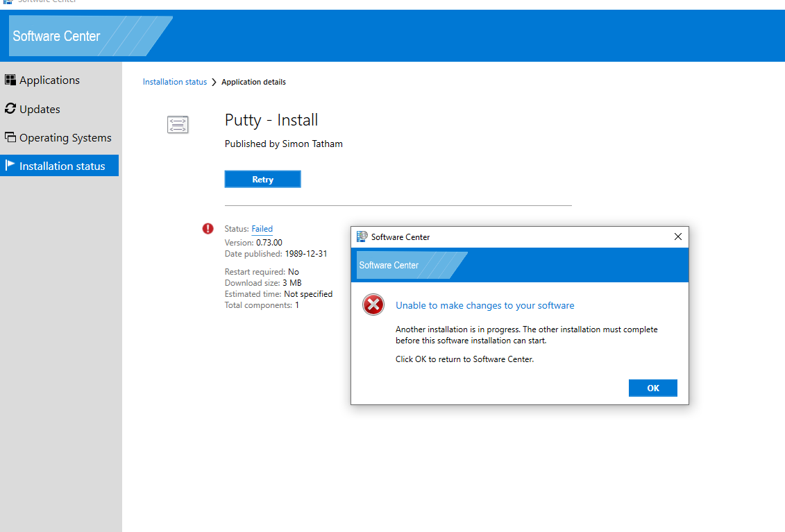Click the Applications grid icon in sidebar

(x=10, y=80)
